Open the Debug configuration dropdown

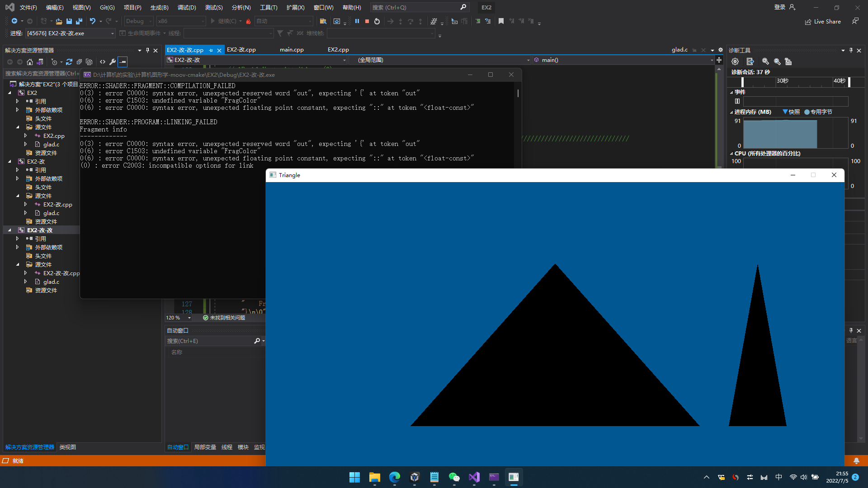coord(139,21)
